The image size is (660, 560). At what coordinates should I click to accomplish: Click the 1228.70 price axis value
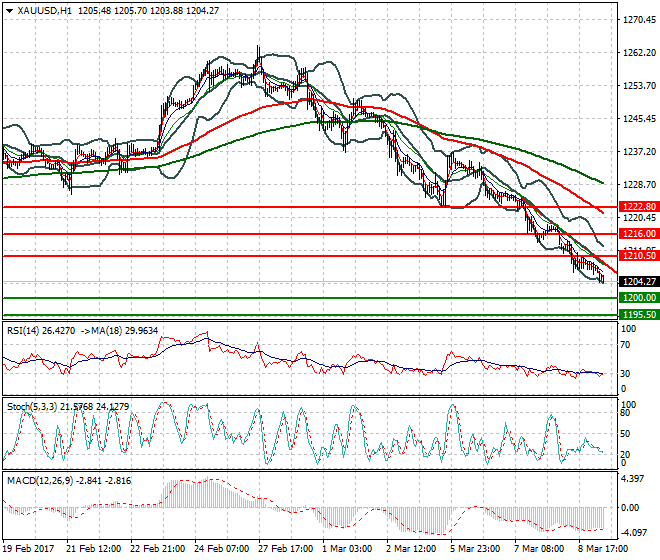[639, 184]
